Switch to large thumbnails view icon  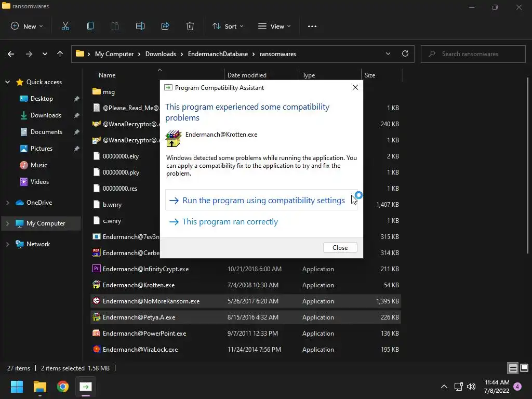tap(524, 368)
